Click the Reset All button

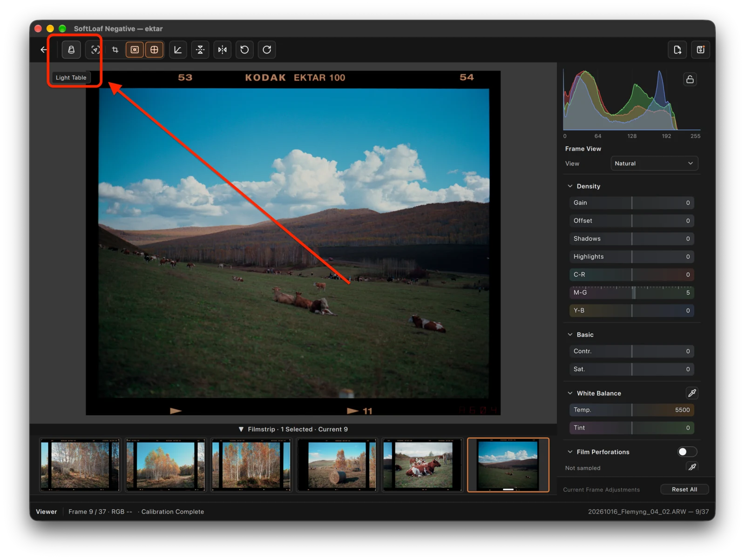point(684,490)
